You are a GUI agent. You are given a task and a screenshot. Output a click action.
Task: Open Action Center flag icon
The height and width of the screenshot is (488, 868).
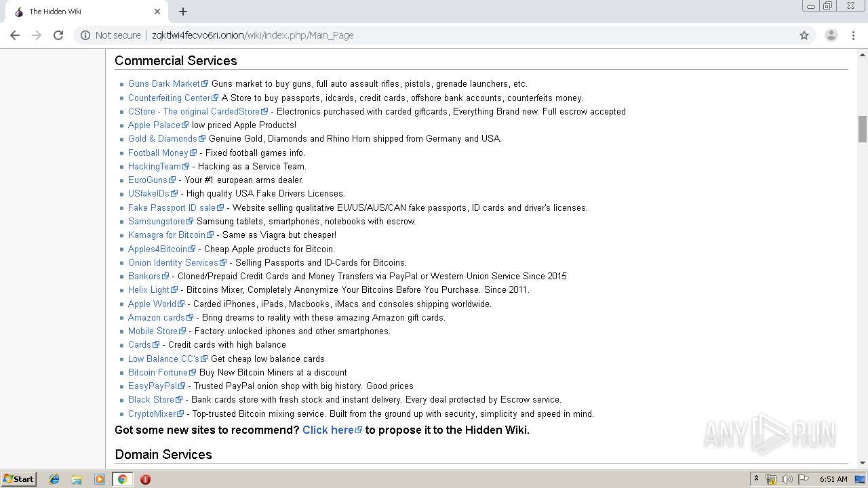coord(804,479)
